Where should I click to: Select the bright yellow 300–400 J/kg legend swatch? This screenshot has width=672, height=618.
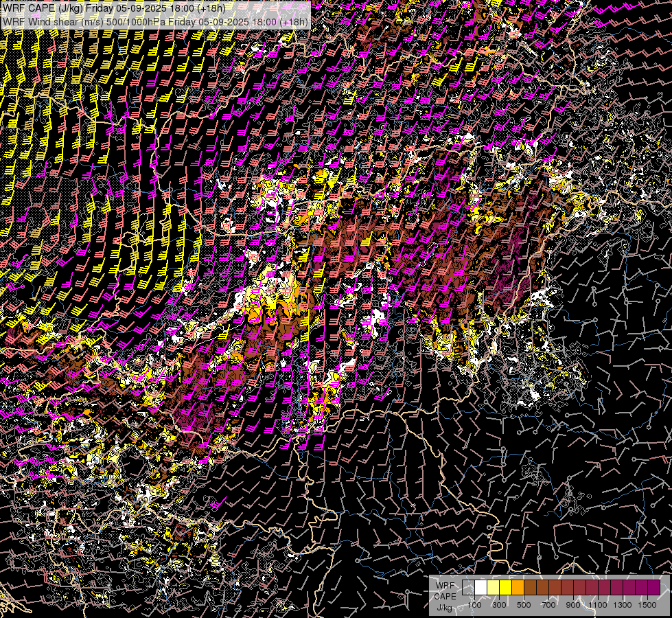(506, 587)
